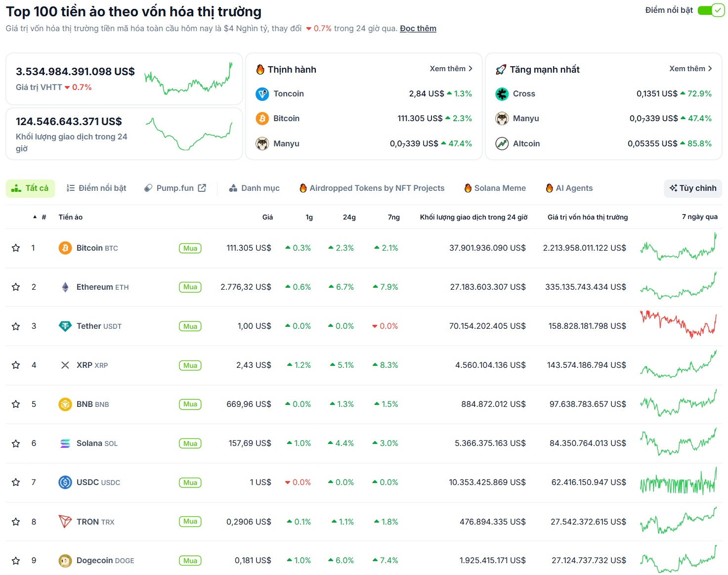Click Mua button for Solana
The width and height of the screenshot is (728, 575).
point(190,443)
